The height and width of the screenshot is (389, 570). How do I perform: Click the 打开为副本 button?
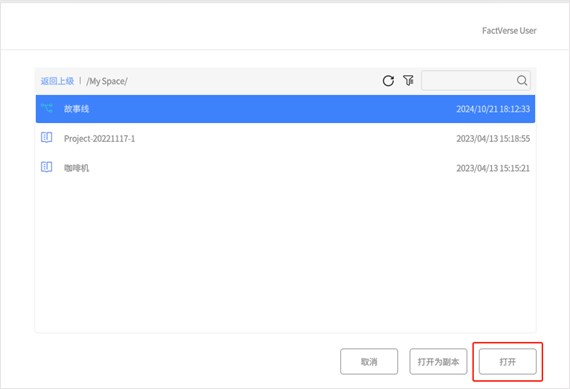[x=438, y=361]
